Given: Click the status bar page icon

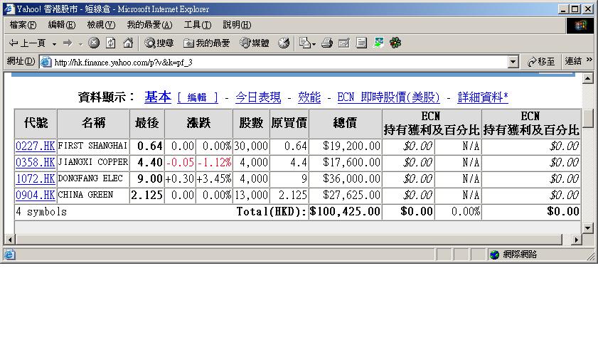Looking at the screenshot, I should pos(9,255).
